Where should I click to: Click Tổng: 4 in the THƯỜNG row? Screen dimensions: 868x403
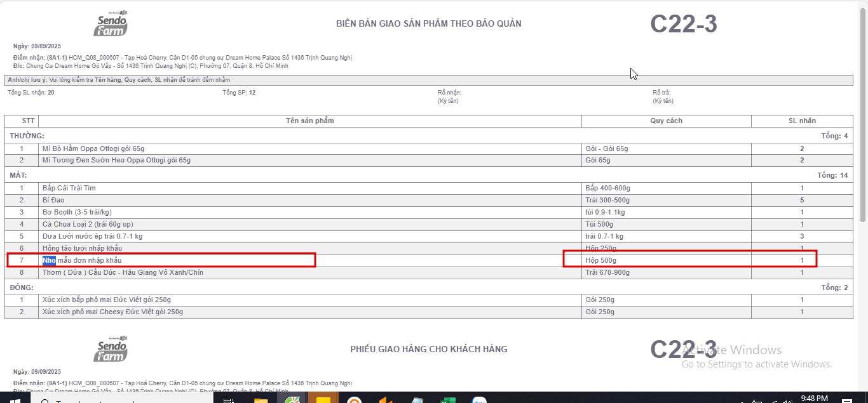[834, 136]
